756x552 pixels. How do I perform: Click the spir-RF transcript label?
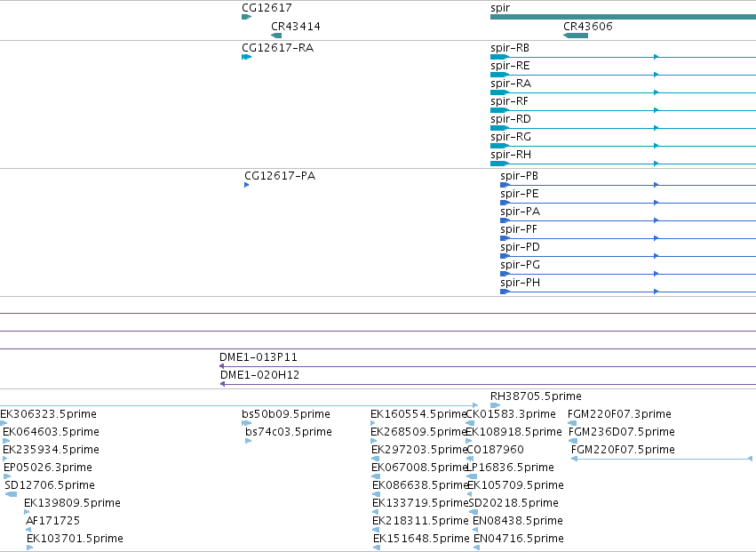click(510, 102)
